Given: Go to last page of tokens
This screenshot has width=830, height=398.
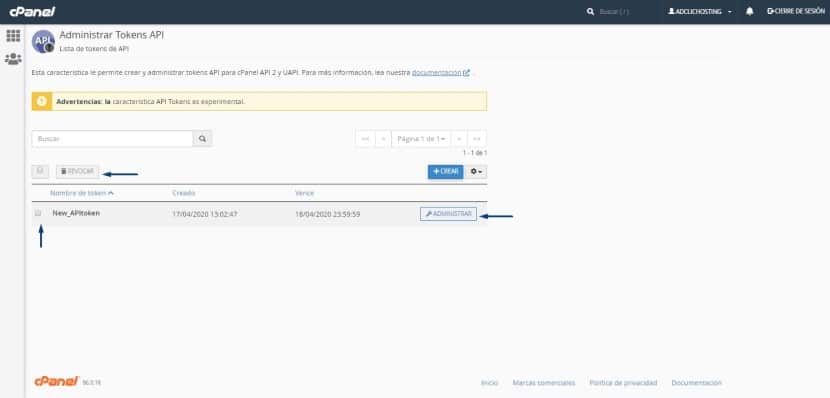Looking at the screenshot, I should pos(477,139).
